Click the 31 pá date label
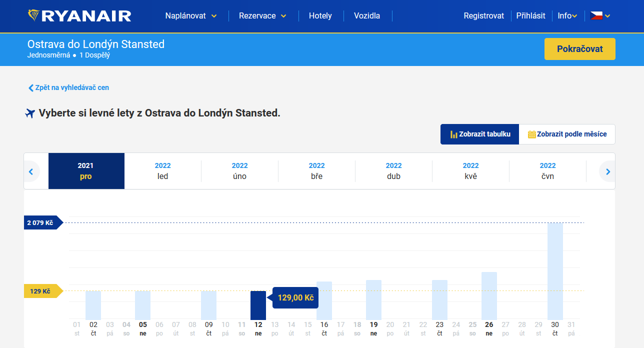Image resolution: width=644 pixels, height=348 pixels. [571, 329]
